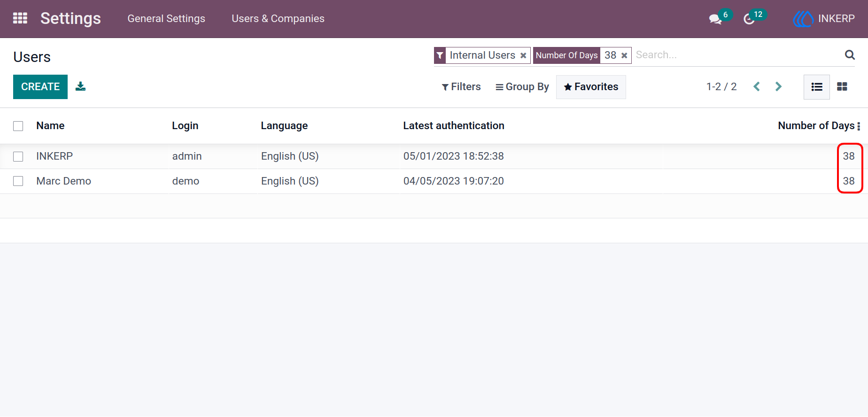Open the Group By dropdown

(522, 87)
